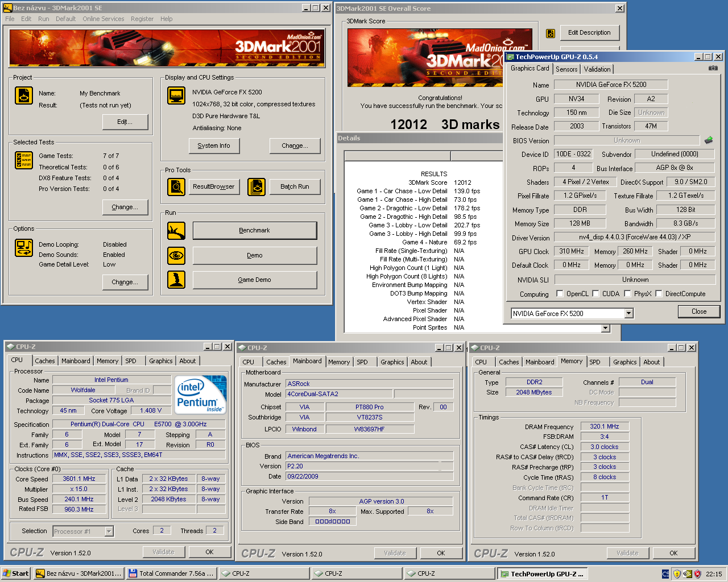Click Change... button under Options

point(125,282)
